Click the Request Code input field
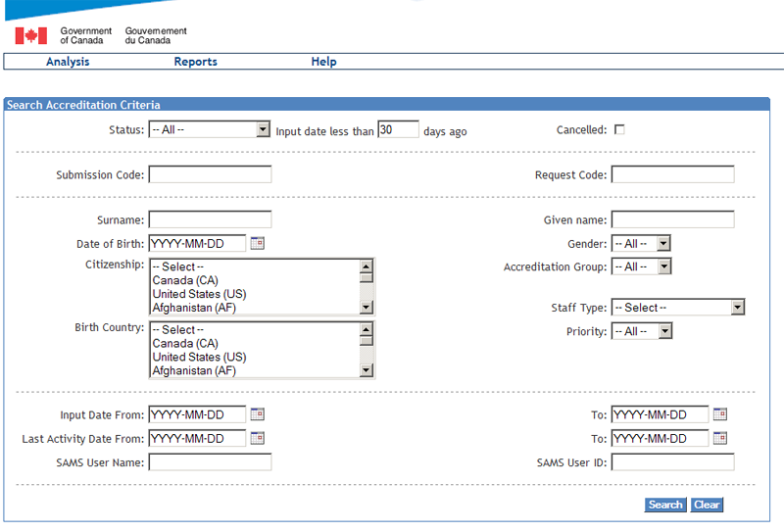 673,174
